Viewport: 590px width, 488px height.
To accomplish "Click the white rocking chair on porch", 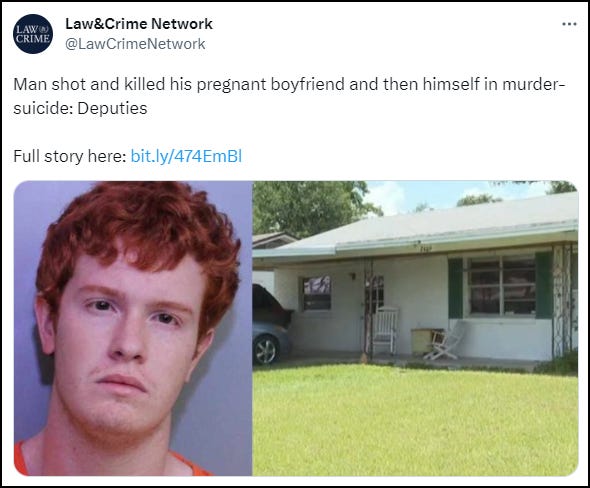I will pos(384,330).
